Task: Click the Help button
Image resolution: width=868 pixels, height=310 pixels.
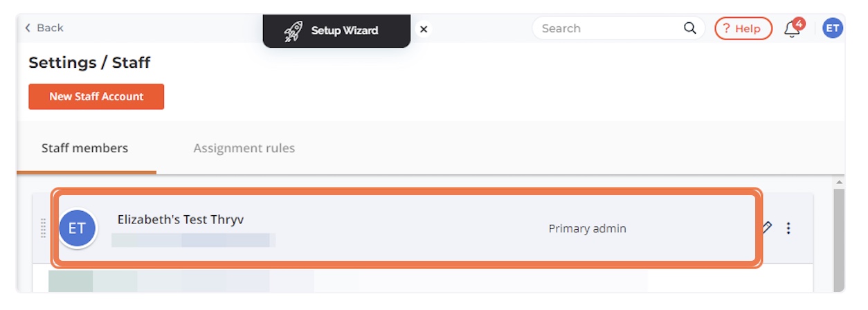Action: (743, 28)
